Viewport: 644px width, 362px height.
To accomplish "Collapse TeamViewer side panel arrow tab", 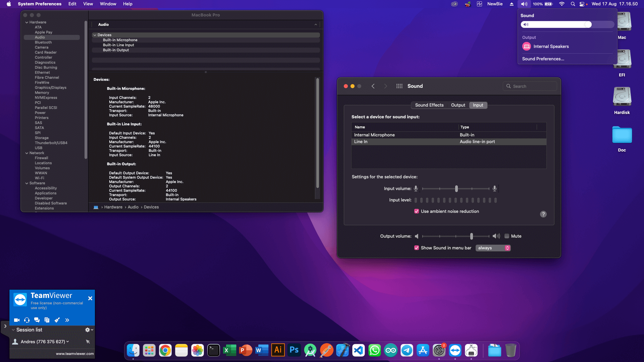I will pos(5,326).
